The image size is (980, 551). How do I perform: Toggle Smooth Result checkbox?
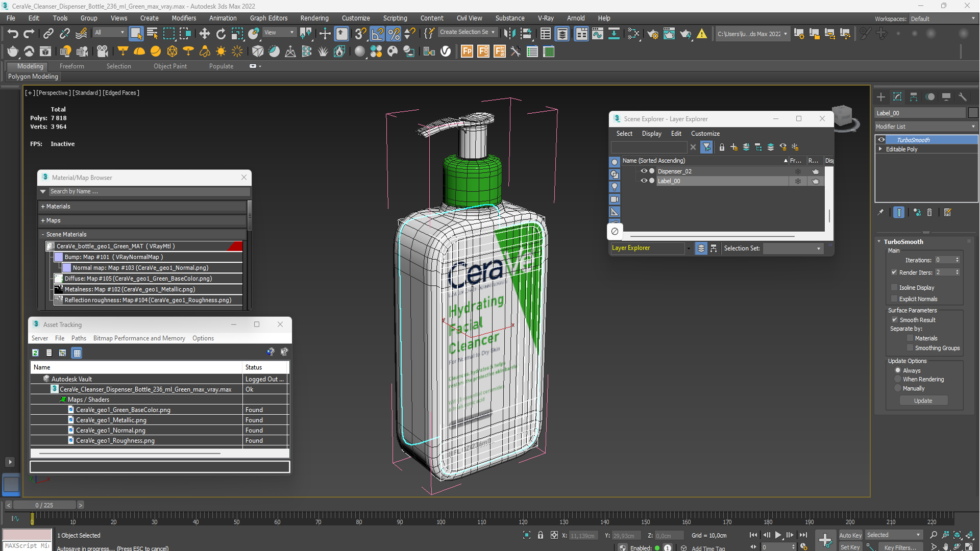895,320
